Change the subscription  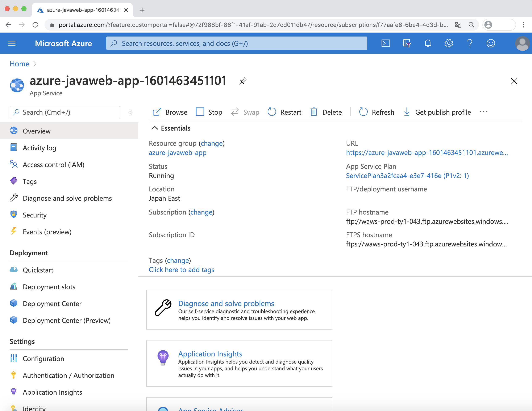click(x=201, y=212)
